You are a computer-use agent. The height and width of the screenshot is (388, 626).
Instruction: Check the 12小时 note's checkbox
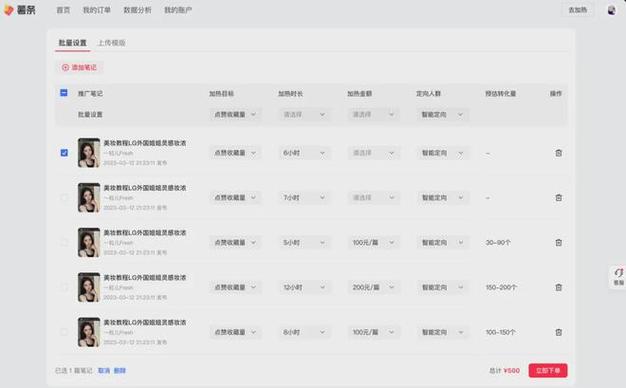pyautogui.click(x=64, y=287)
